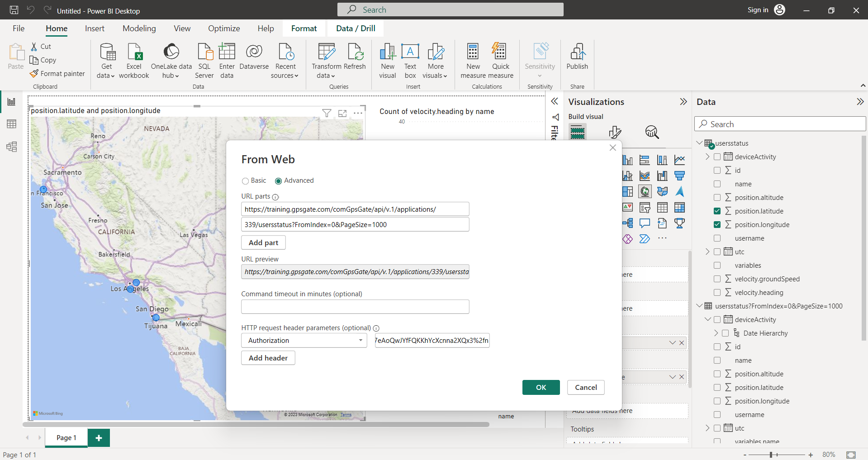The width and height of the screenshot is (868, 460).
Task: Click the Publish icon in ribbon
Action: pos(577,52)
